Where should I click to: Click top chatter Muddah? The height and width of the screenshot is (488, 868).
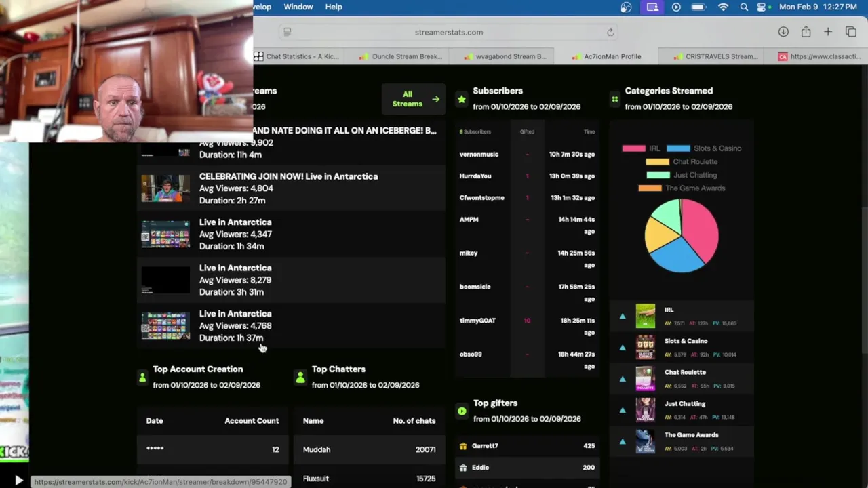(x=317, y=450)
